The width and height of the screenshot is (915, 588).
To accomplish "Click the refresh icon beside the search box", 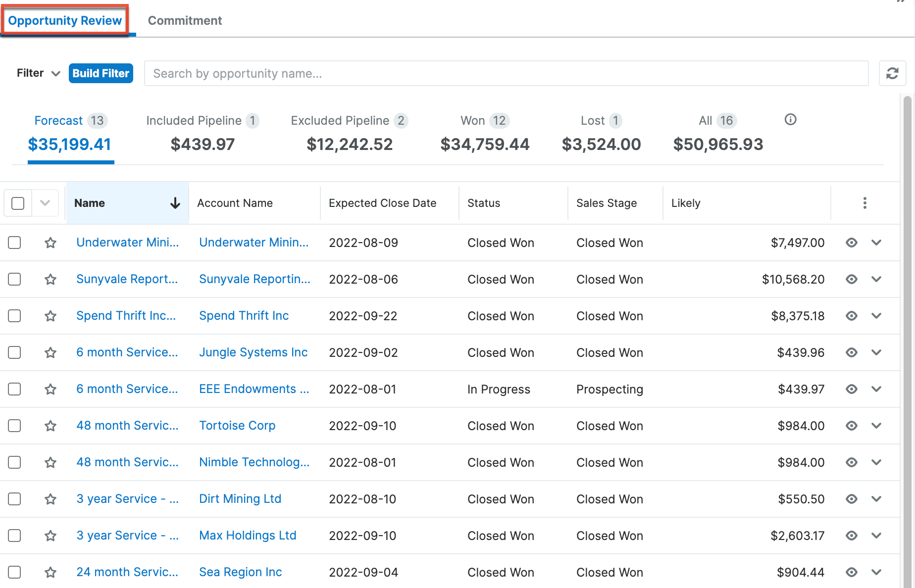I will (x=892, y=73).
